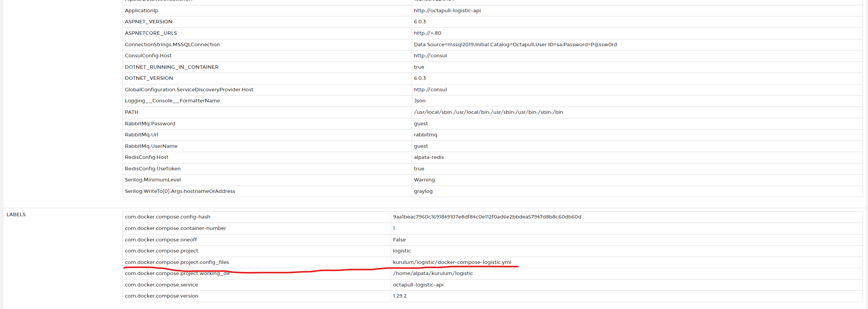868x309 pixels.
Task: Click the MSSQL connection string value
Action: pos(515,45)
